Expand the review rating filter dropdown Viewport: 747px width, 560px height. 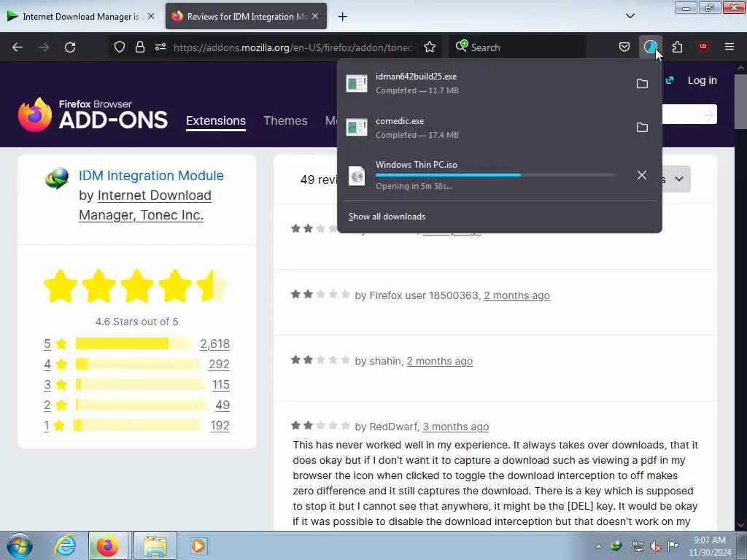click(678, 179)
